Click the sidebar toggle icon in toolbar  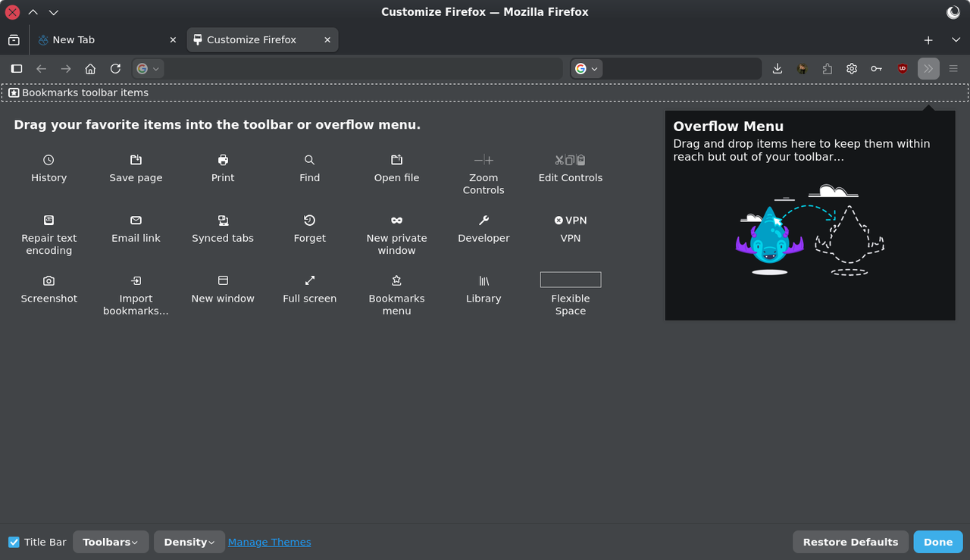click(17, 69)
